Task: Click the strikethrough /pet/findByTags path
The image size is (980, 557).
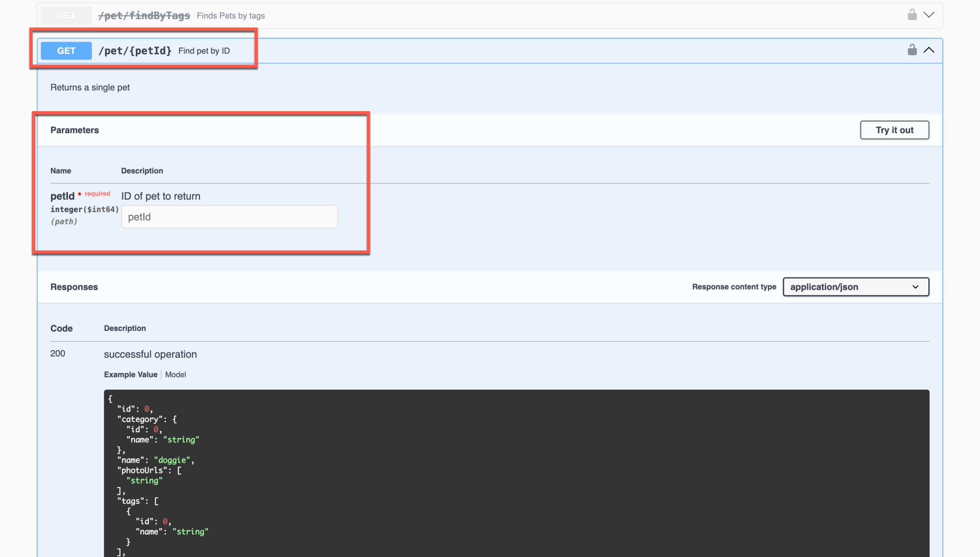Action: [144, 15]
